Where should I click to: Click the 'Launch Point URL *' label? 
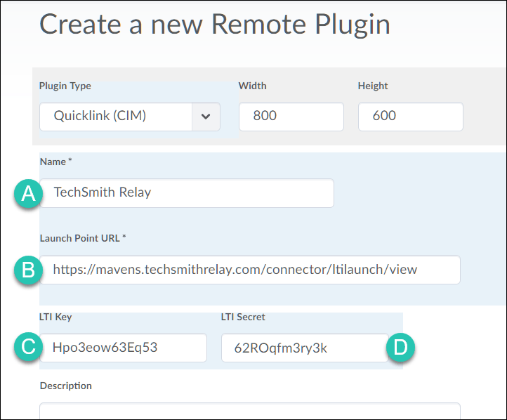(83, 238)
